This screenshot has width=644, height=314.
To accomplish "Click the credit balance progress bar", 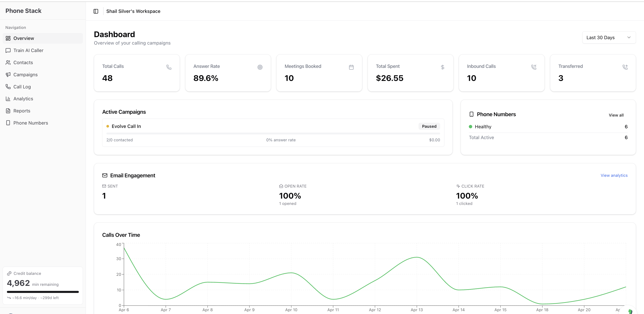I will point(43,292).
